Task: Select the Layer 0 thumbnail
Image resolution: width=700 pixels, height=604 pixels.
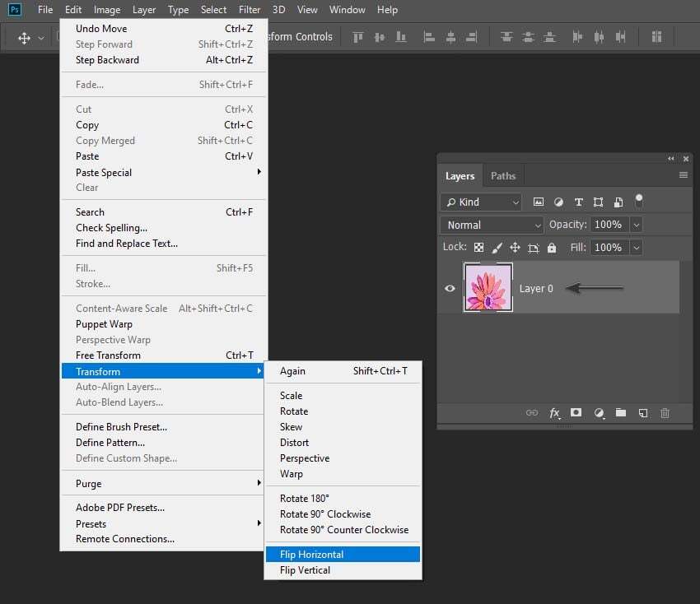Action: click(488, 287)
